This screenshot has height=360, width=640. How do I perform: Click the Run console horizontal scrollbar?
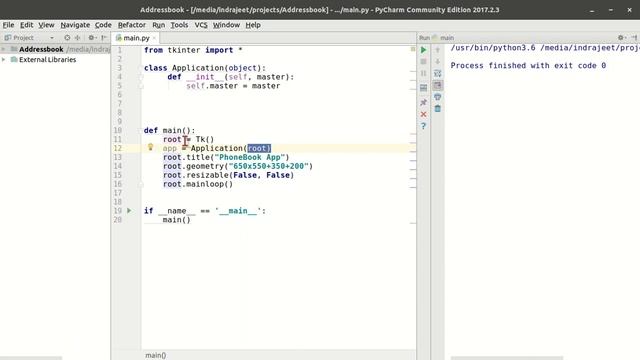pyautogui.click(x=507, y=358)
